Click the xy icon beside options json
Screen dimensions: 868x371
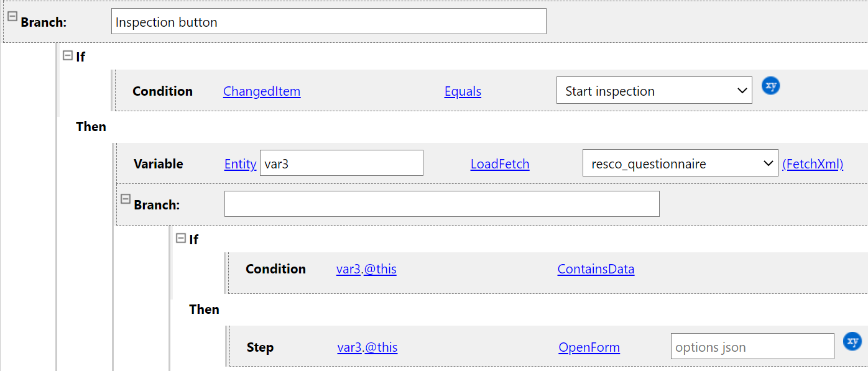[852, 341]
